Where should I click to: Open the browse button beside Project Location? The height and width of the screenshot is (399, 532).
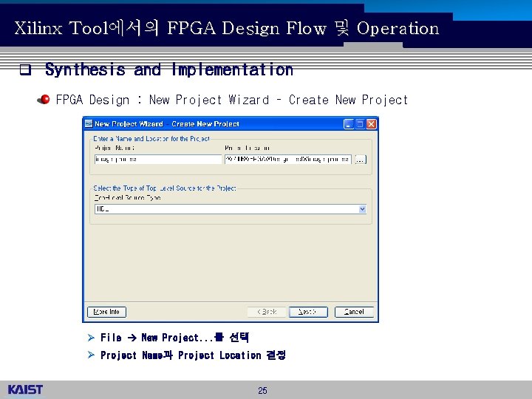tap(361, 159)
